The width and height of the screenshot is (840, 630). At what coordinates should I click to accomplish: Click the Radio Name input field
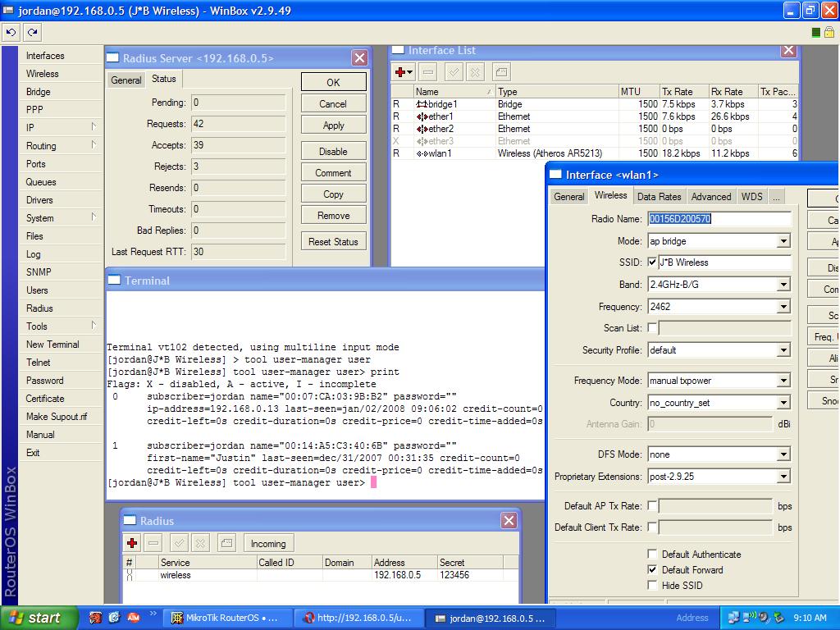click(719, 219)
